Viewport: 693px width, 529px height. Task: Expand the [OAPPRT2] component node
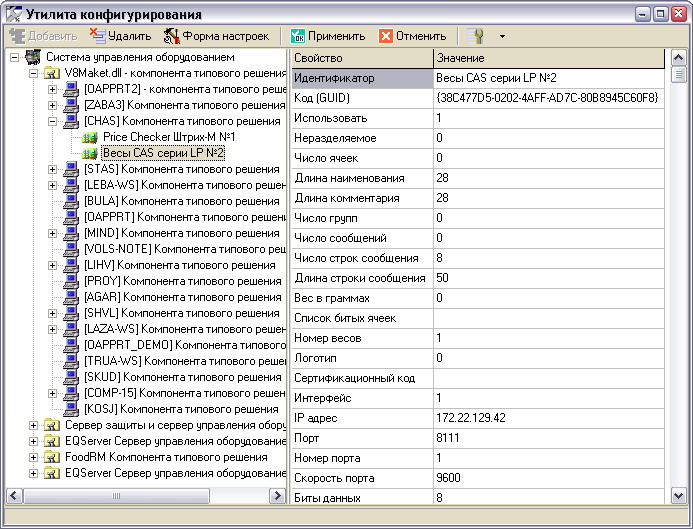53,89
